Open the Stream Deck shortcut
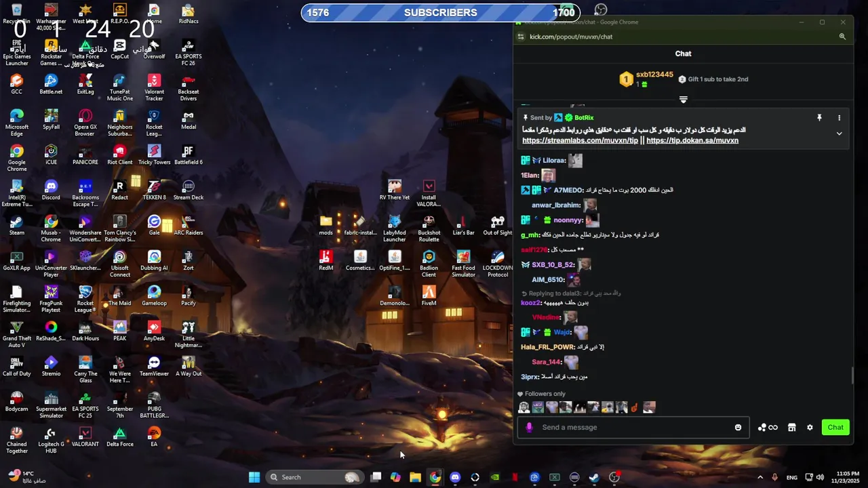 point(189,190)
